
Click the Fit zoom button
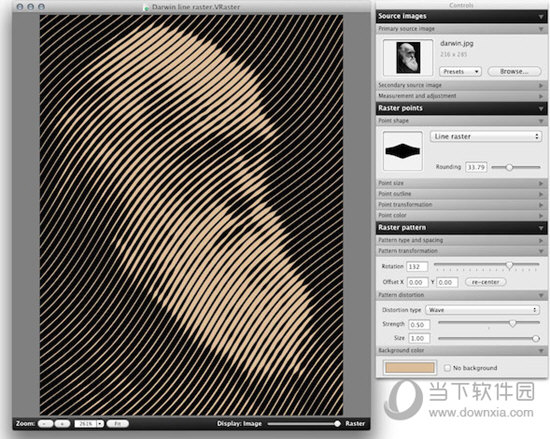(118, 424)
